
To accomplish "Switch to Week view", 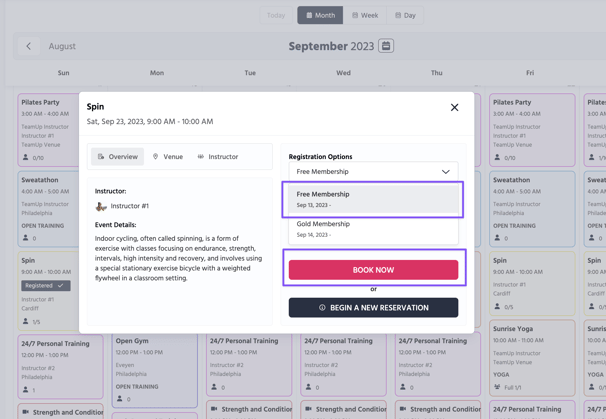I will tap(365, 15).
